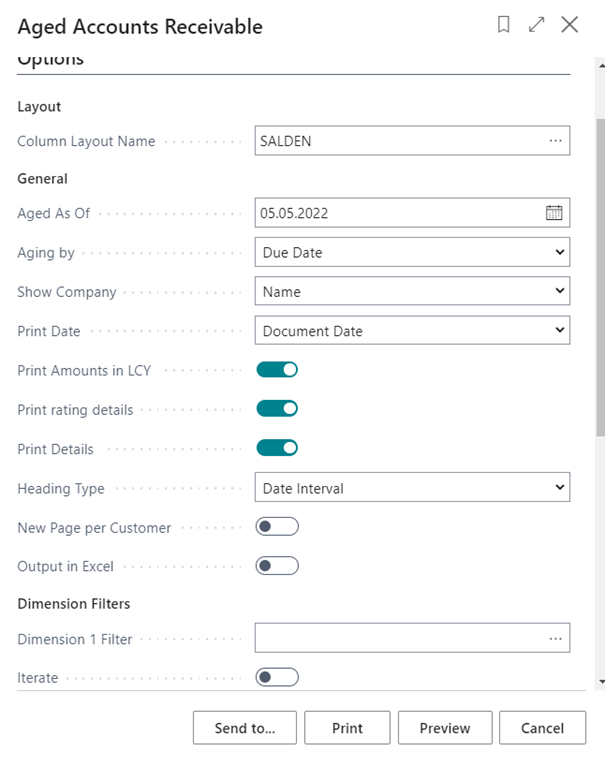
Task: Open Column Layout Name lookup ellipsis
Action: pyautogui.click(x=555, y=141)
